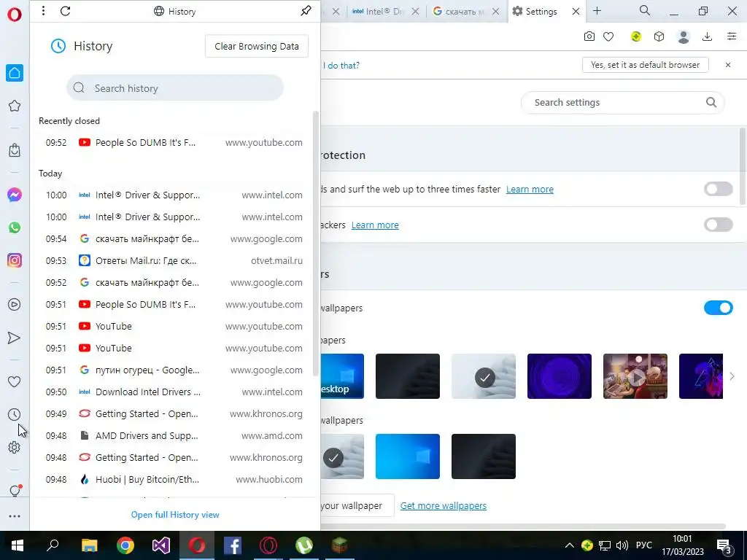Open Bookmarks star icon in sidebar
The width and height of the screenshot is (747, 560).
tap(15, 106)
